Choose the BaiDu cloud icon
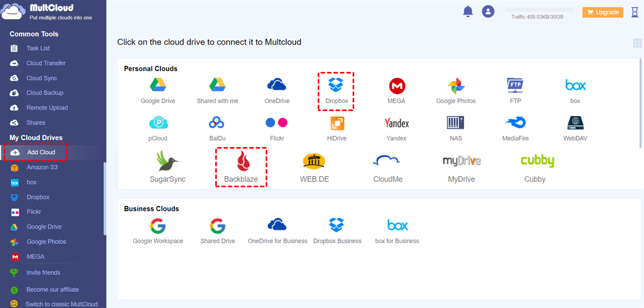 pyautogui.click(x=217, y=128)
